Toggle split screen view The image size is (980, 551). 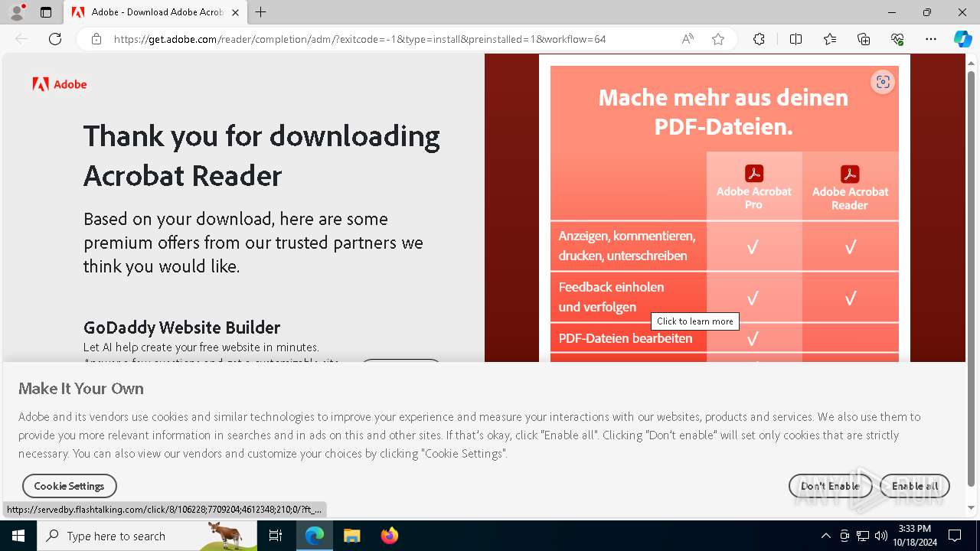795,39
